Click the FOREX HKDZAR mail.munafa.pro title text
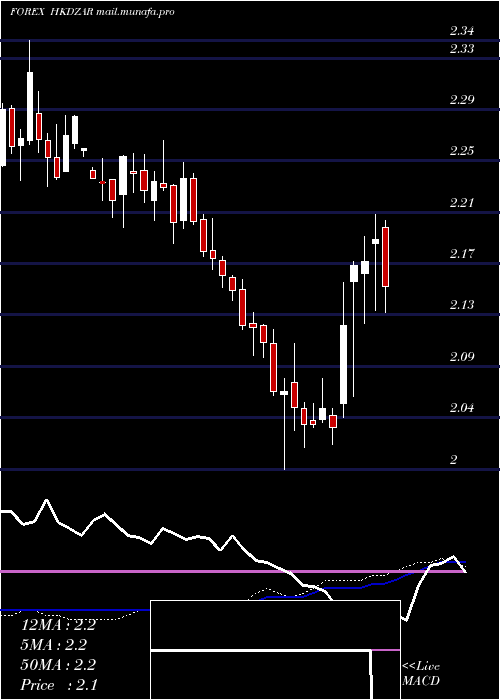Screen dimensions: 500x700 click(x=92, y=12)
